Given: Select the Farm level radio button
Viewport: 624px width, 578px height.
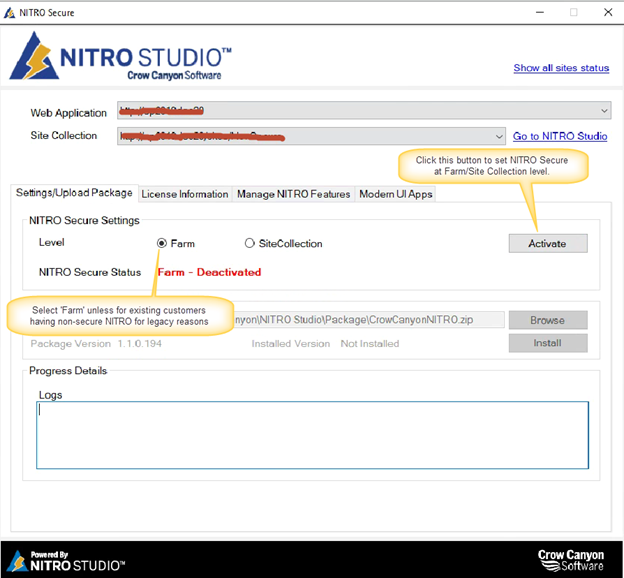Looking at the screenshot, I should click(x=162, y=243).
